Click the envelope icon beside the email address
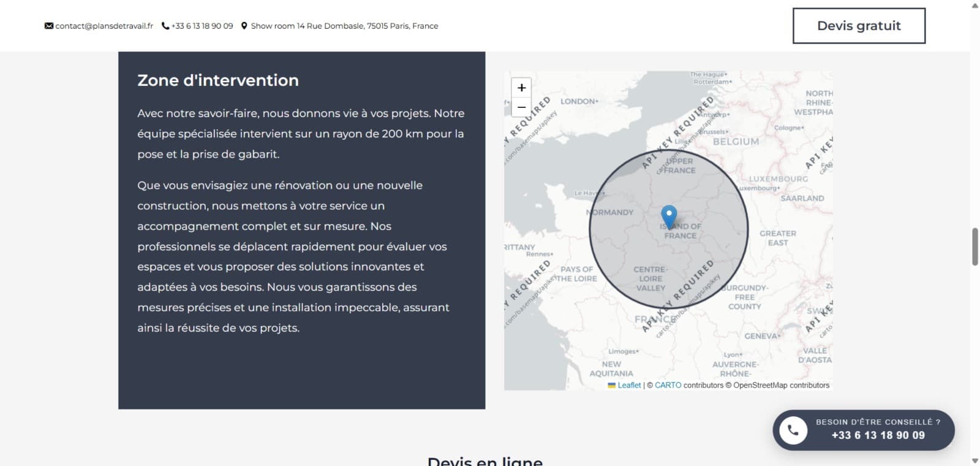This screenshot has height=466, width=980. (x=49, y=26)
